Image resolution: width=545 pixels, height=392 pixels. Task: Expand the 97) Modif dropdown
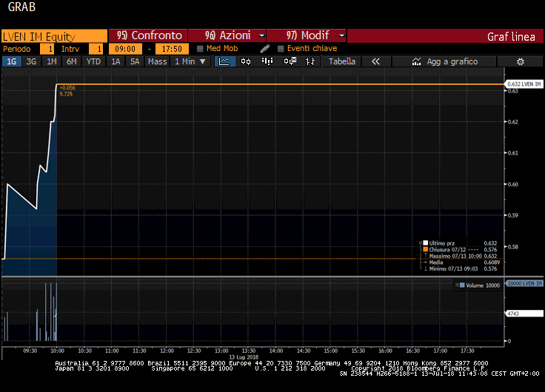[341, 36]
